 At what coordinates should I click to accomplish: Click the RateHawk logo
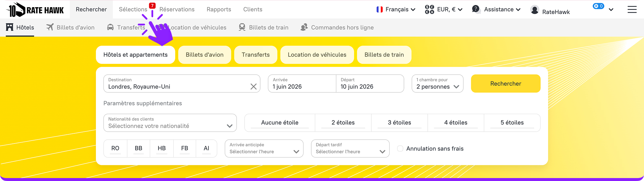pos(35,10)
